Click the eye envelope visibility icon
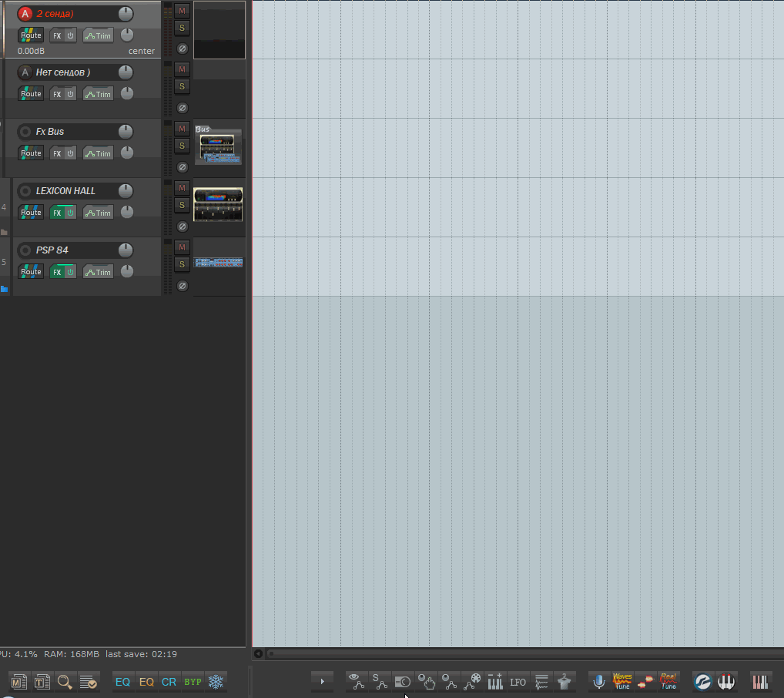The width and height of the screenshot is (784, 698). coord(356,682)
